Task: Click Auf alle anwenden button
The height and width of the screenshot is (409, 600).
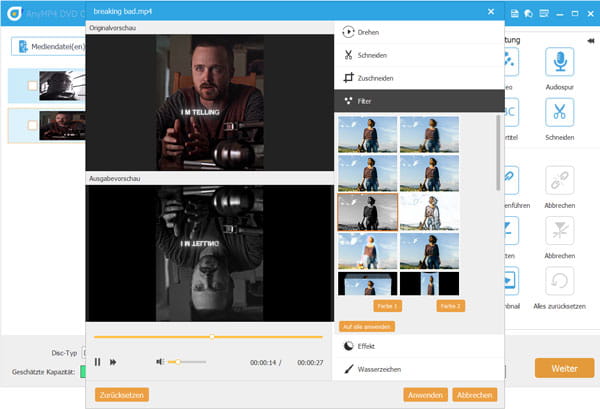Action: point(367,326)
